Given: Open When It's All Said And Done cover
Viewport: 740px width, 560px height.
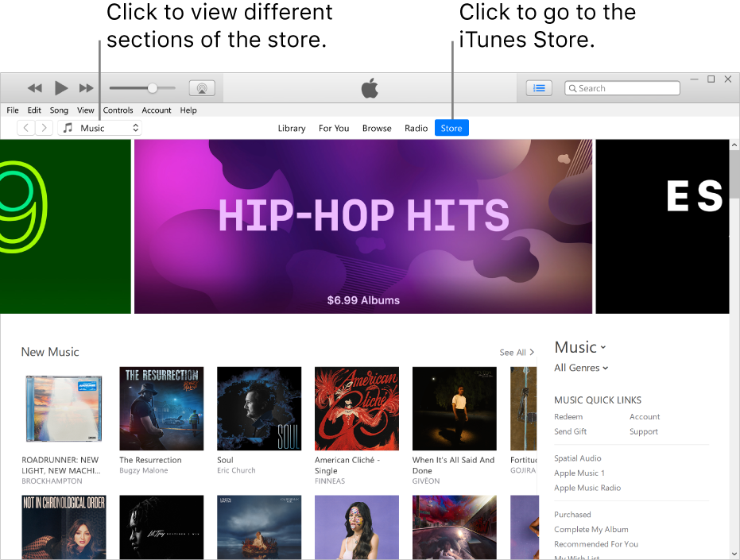Looking at the screenshot, I should tap(455, 408).
